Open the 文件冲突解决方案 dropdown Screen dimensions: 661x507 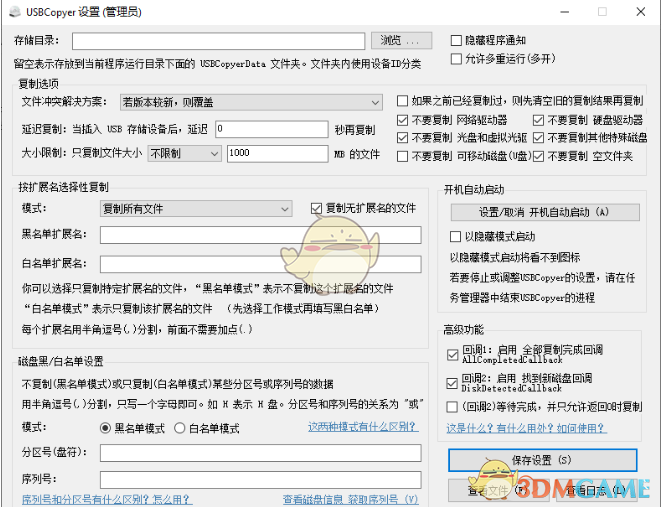coord(250,102)
